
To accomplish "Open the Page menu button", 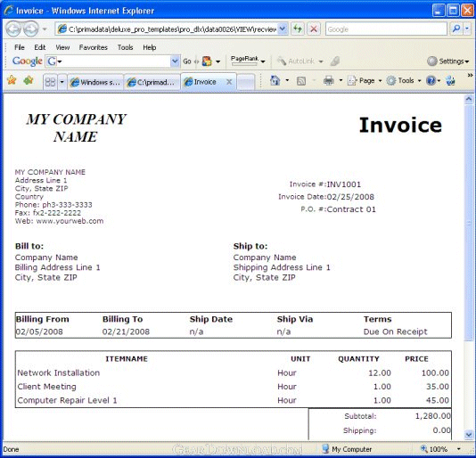I will [365, 81].
